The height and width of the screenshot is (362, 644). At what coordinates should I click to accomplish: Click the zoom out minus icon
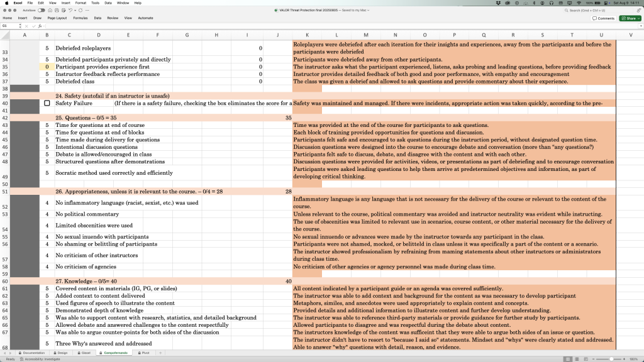click(594, 359)
